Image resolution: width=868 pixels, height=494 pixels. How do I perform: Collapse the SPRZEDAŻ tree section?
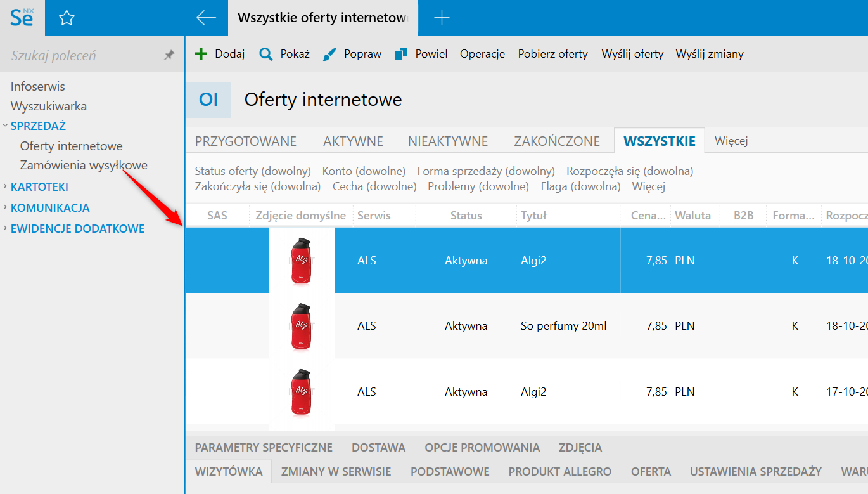coord(5,126)
